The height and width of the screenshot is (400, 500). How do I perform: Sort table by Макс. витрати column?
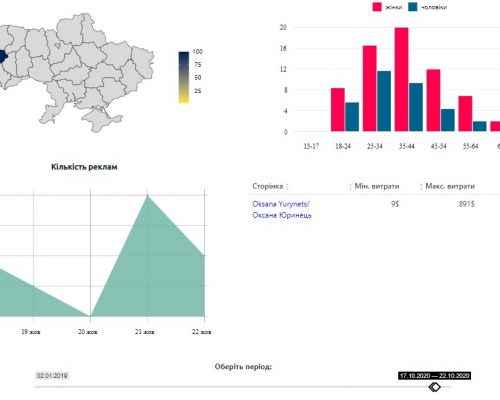[x=447, y=186]
